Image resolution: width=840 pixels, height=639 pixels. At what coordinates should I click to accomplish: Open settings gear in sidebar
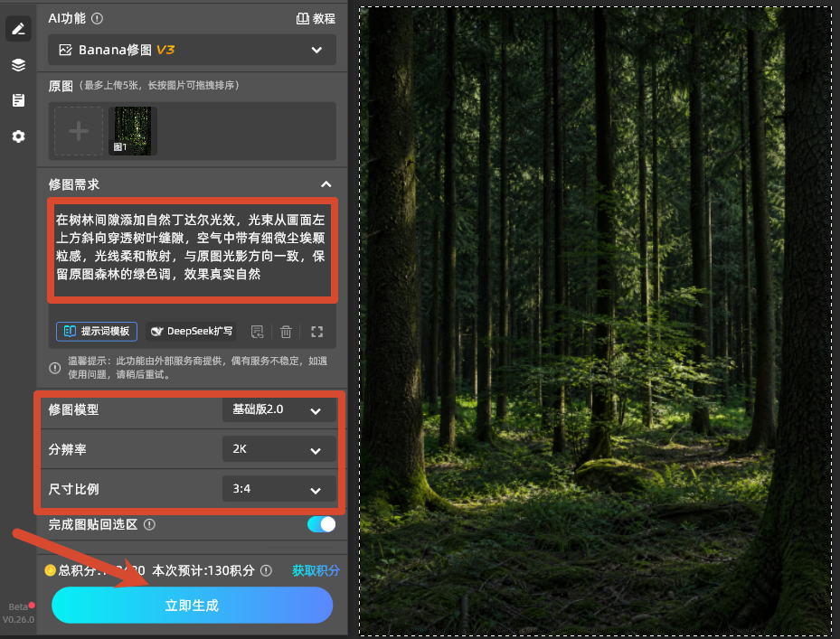[18, 136]
